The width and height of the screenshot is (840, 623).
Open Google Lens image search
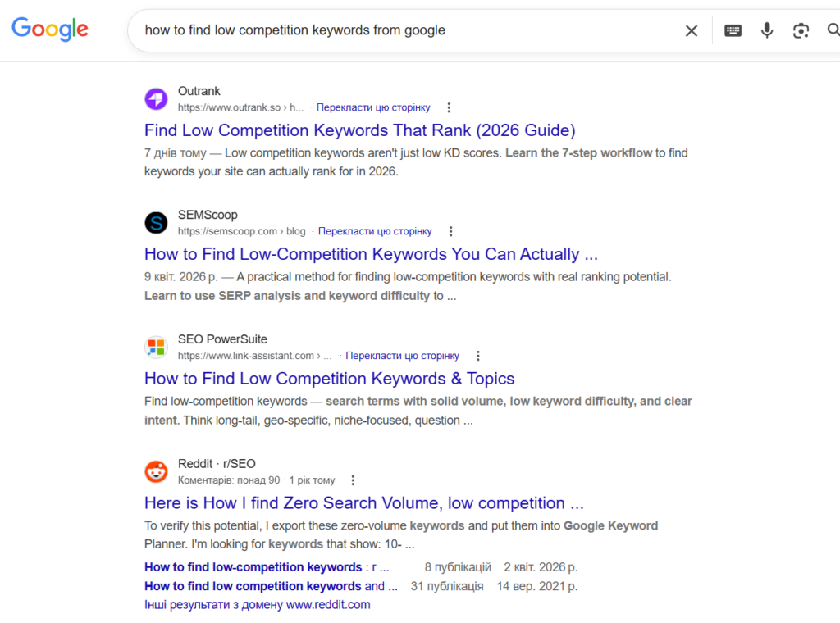coord(801,30)
